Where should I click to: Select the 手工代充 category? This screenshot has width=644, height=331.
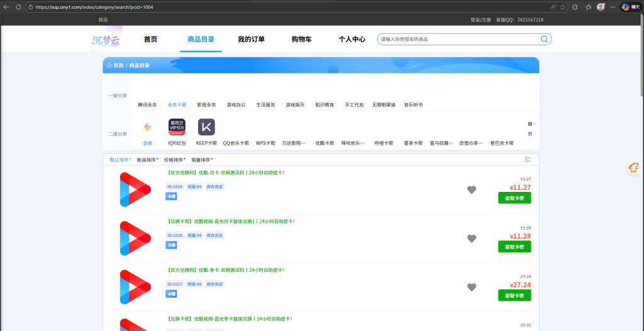tap(355, 105)
